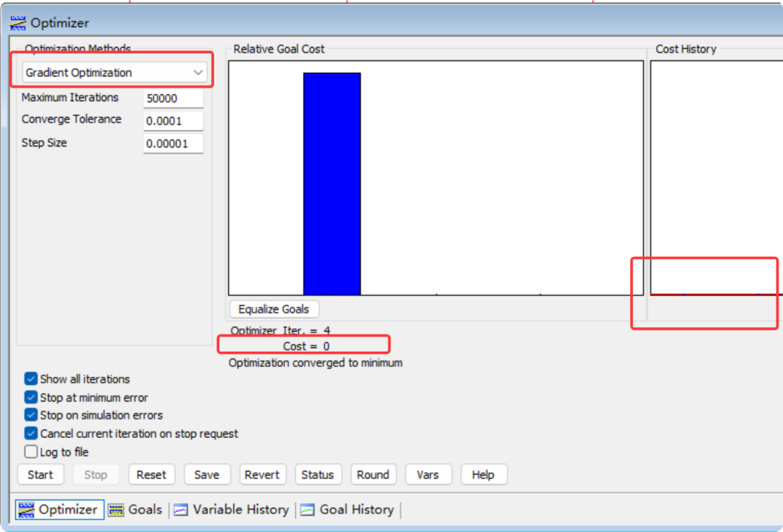
Task: Click the Goal History tab icon
Action: point(307,510)
